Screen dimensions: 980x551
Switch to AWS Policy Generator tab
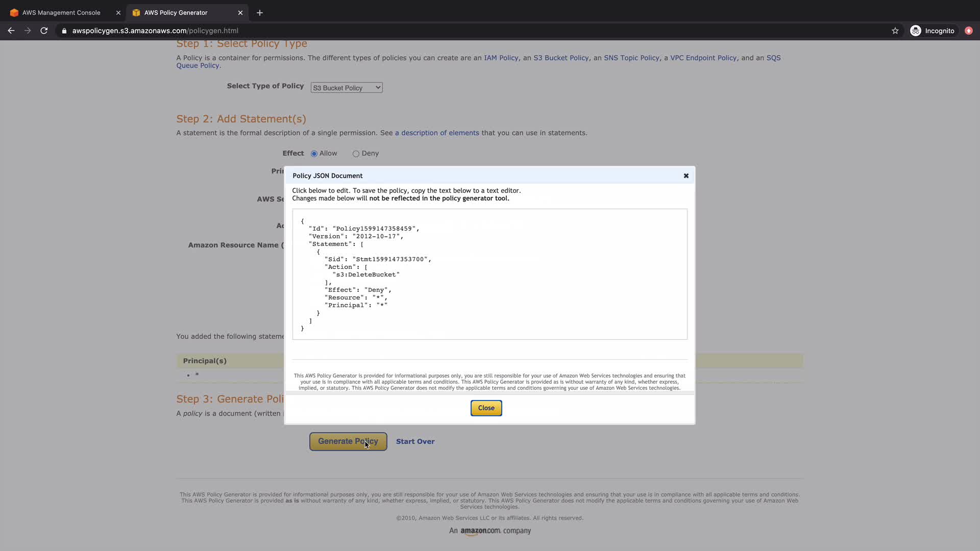pyautogui.click(x=176, y=13)
